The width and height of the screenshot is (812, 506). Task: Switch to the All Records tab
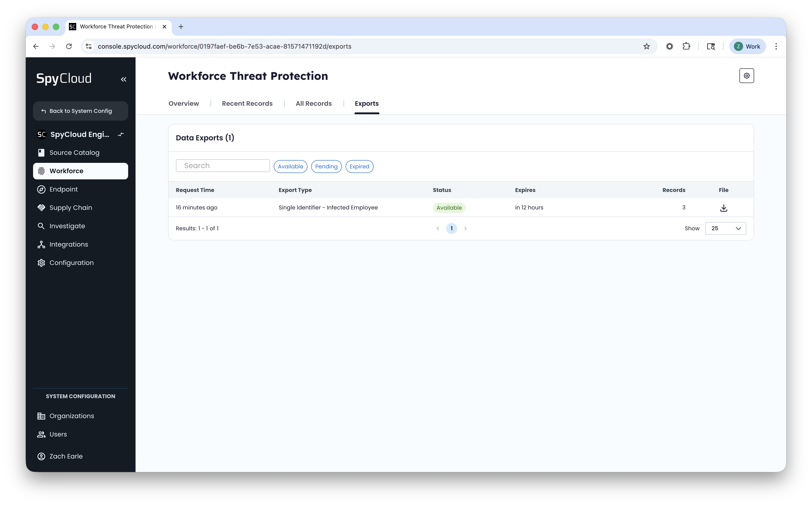point(313,104)
